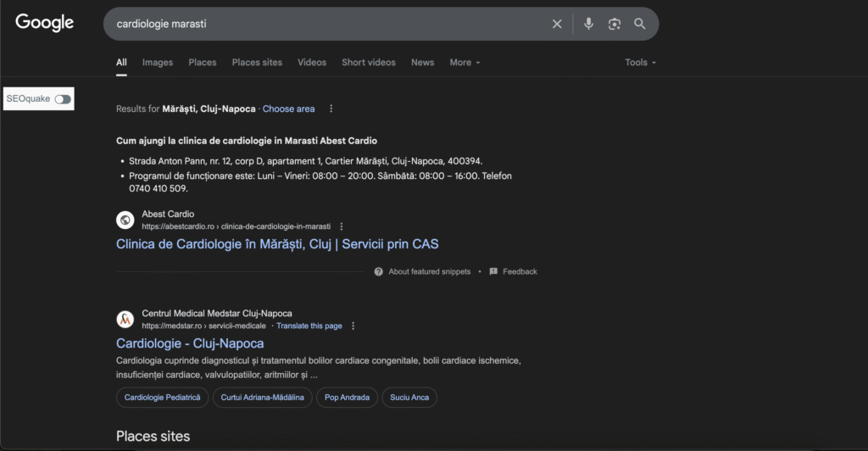Open Clinica de Cardiologie în Mărăști result
Viewport: 868px width, 451px height.
277,244
